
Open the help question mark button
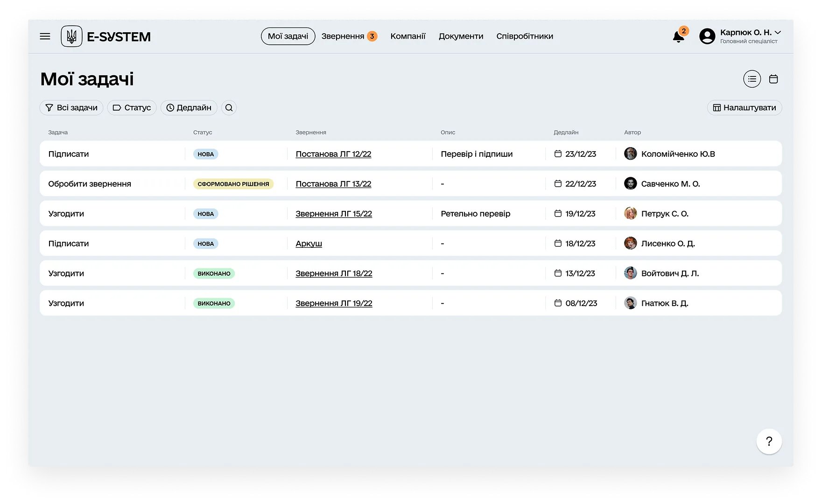point(769,441)
